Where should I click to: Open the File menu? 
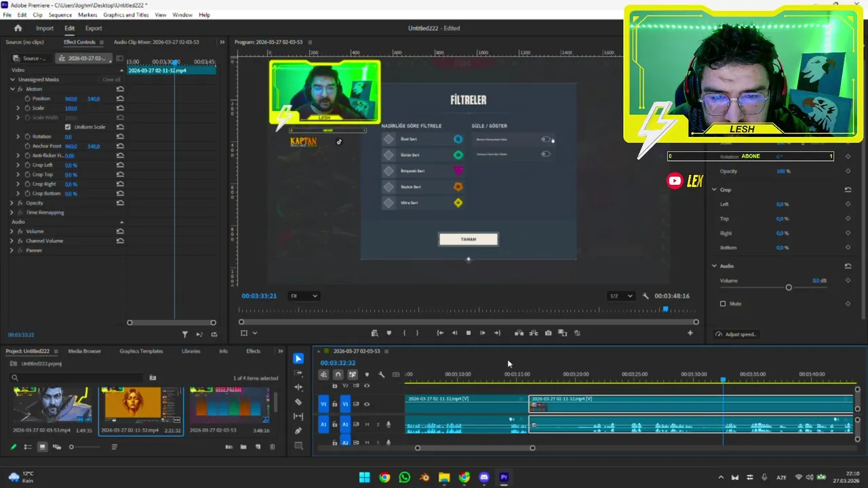7,15
